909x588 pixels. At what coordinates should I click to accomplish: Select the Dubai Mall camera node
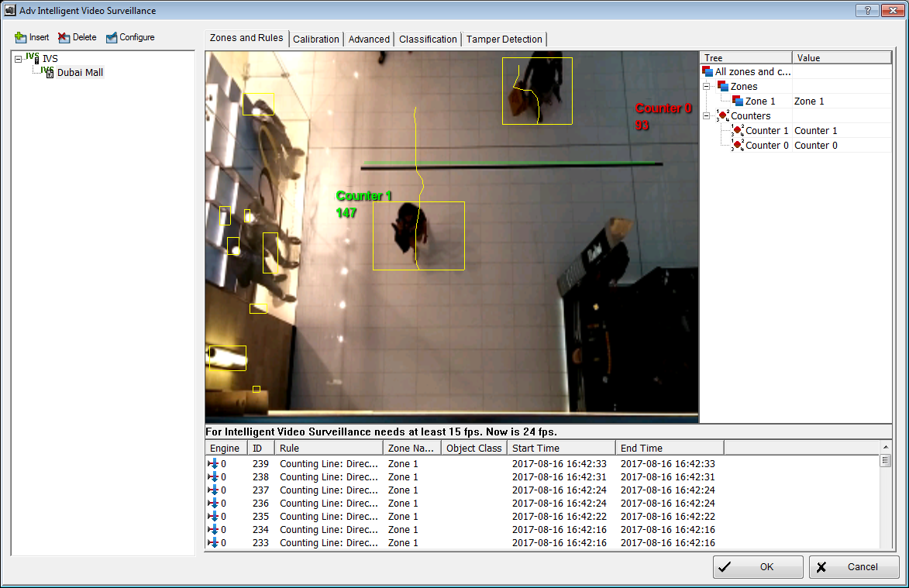coord(79,73)
